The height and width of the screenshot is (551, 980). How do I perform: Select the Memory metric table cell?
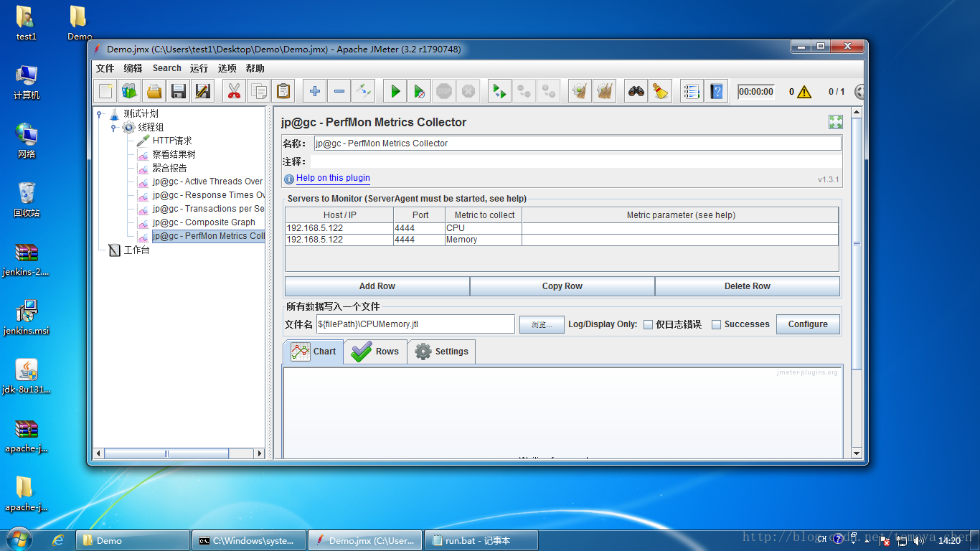484,240
